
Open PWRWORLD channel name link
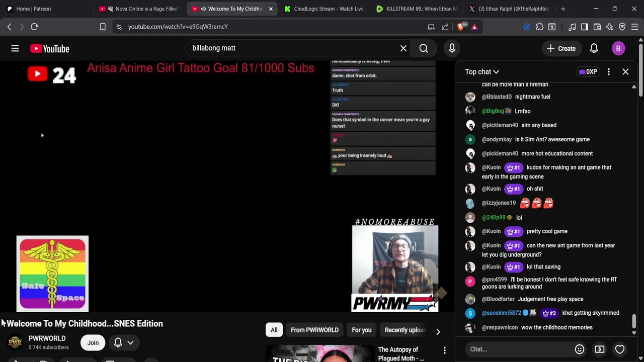click(47, 338)
